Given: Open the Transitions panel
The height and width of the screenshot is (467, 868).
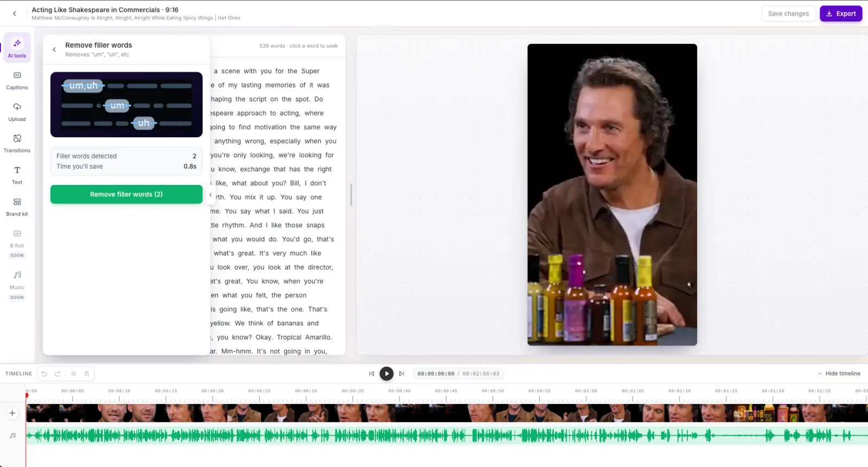Looking at the screenshot, I should pos(17,143).
